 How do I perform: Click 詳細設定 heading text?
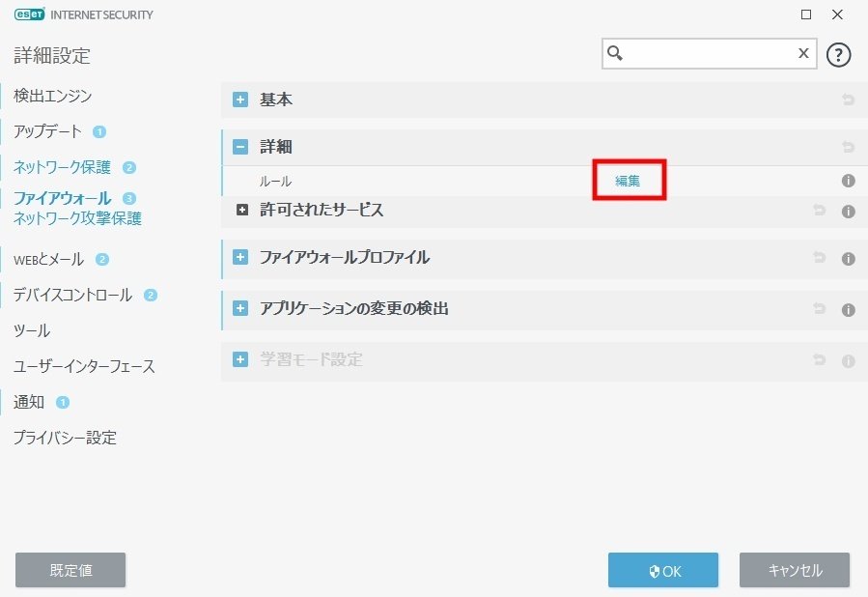(52, 55)
